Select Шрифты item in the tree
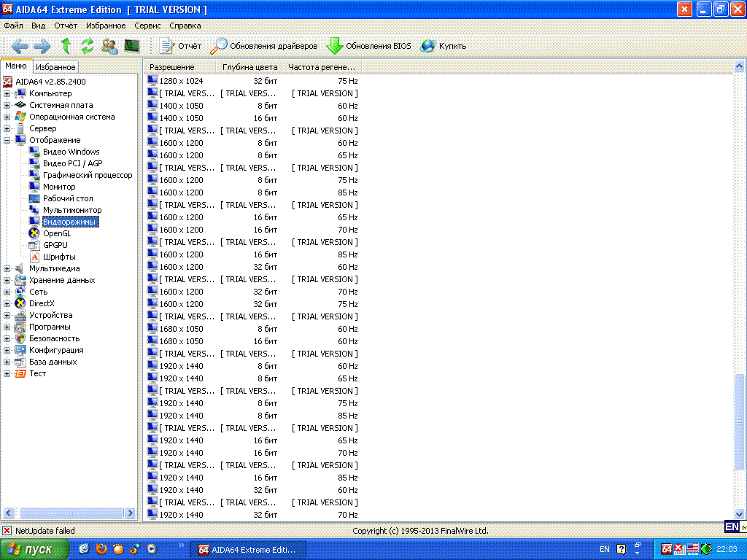747x560 pixels. tap(59, 257)
